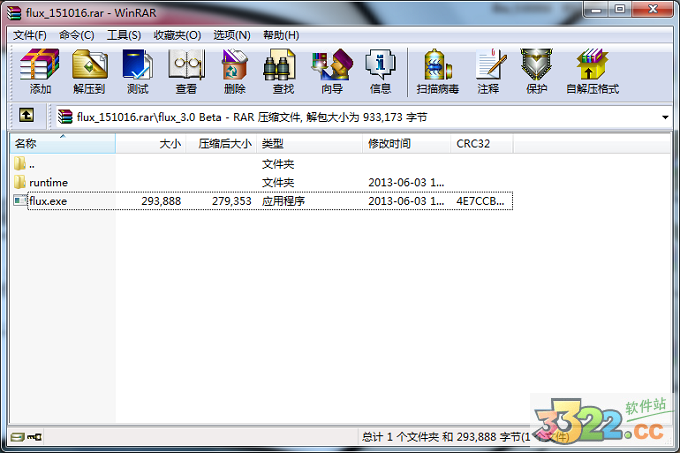
Task: Open the 命令(C) menu
Action: (x=77, y=35)
